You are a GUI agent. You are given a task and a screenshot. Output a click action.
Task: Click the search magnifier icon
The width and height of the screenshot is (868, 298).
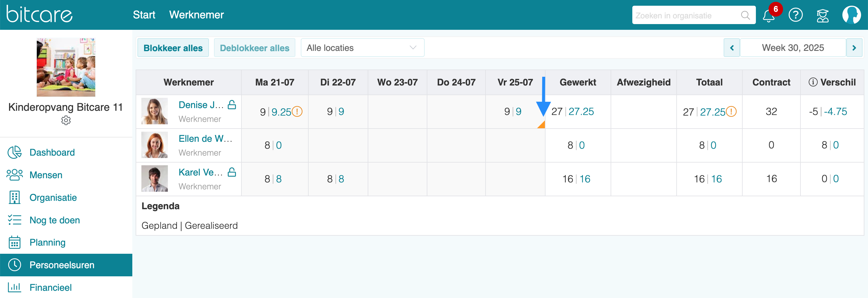[745, 15]
